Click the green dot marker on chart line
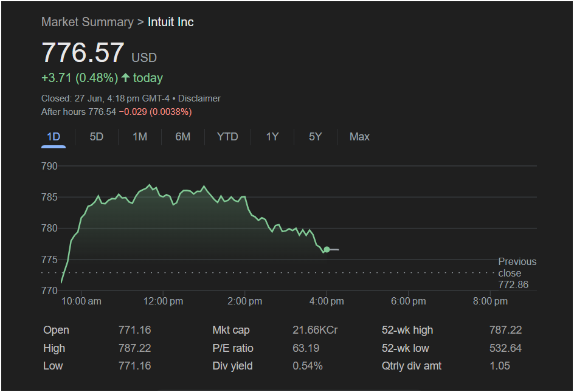Viewport: 574px width, 392px height. [x=327, y=250]
